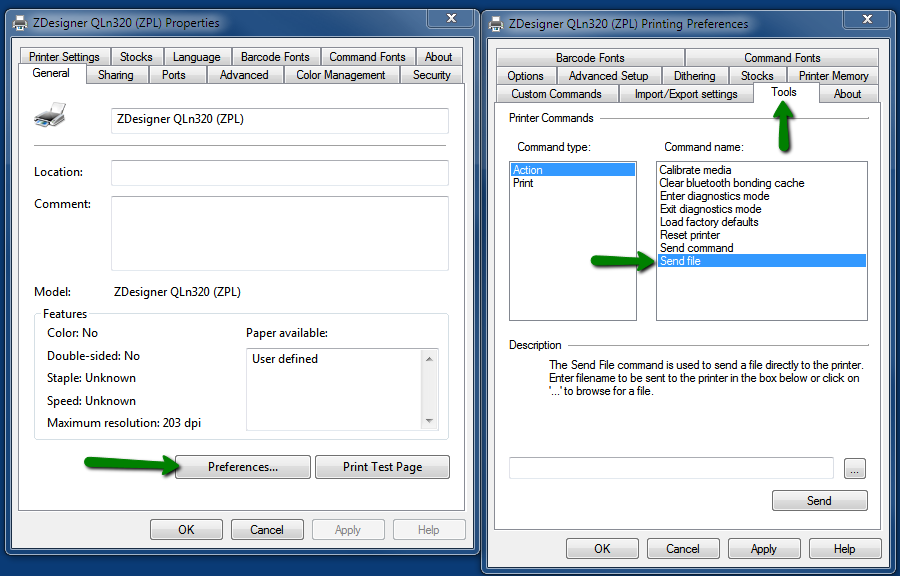The height and width of the screenshot is (576, 900).
Task: Open the file browse "..." button
Action: [855, 468]
